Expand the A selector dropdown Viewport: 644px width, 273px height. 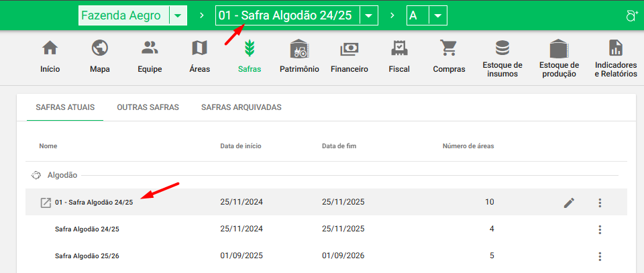437,16
